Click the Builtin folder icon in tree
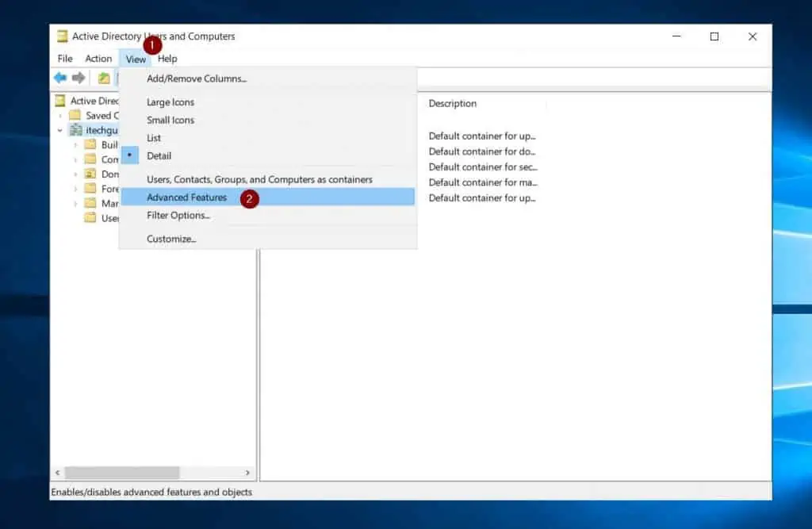812x529 pixels. pyautogui.click(x=90, y=144)
